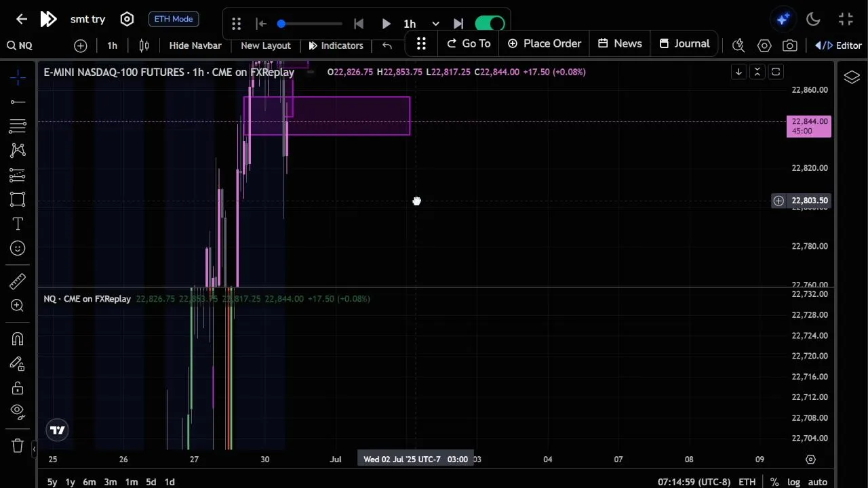The image size is (868, 488).
Task: Toggle lock all drawings
Action: [x=18, y=388]
